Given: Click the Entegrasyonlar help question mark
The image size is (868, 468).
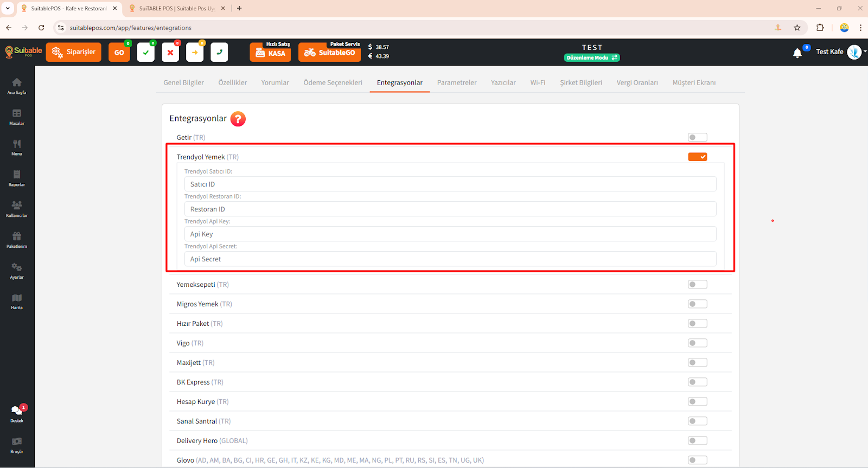Looking at the screenshot, I should 238,119.
